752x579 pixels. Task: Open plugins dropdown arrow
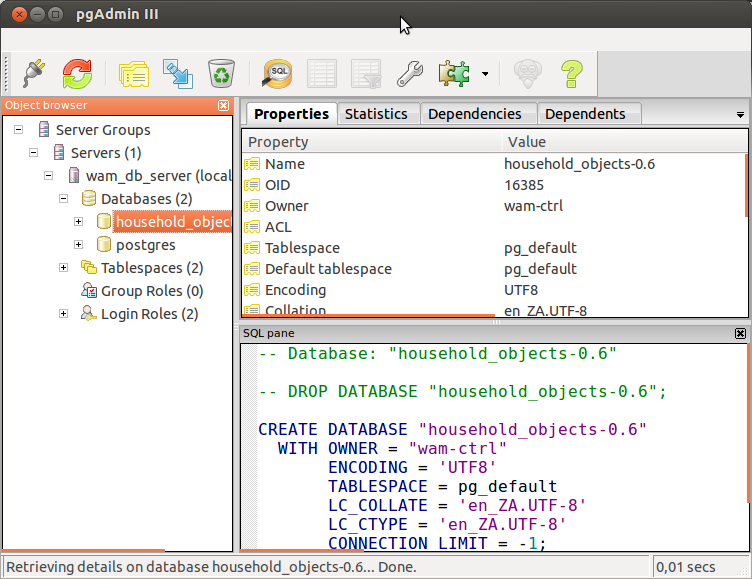[x=485, y=74]
